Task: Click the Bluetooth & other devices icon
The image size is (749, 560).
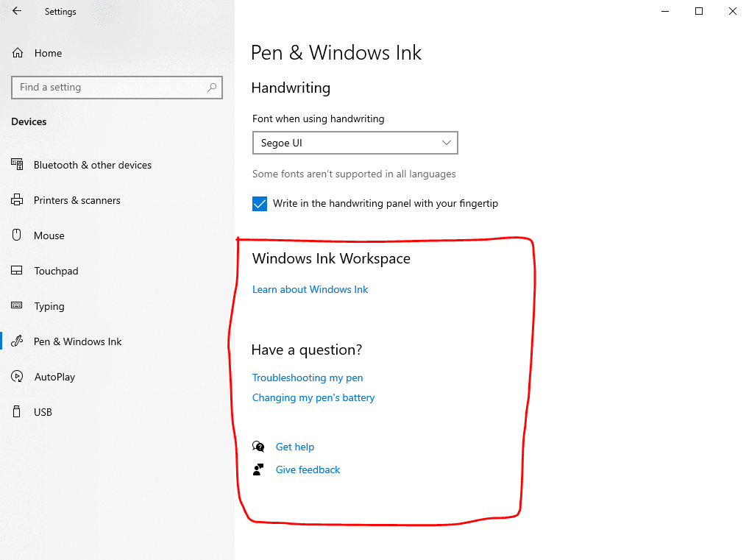Action: pos(17,164)
